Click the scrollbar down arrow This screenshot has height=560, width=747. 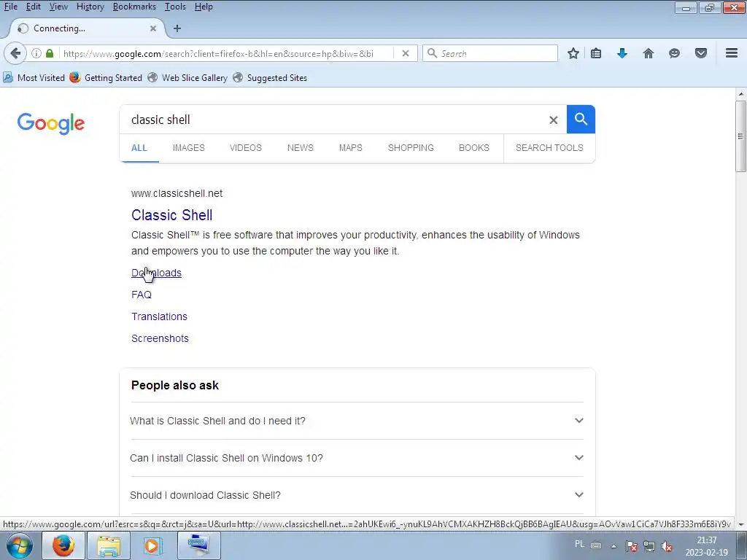click(x=741, y=524)
